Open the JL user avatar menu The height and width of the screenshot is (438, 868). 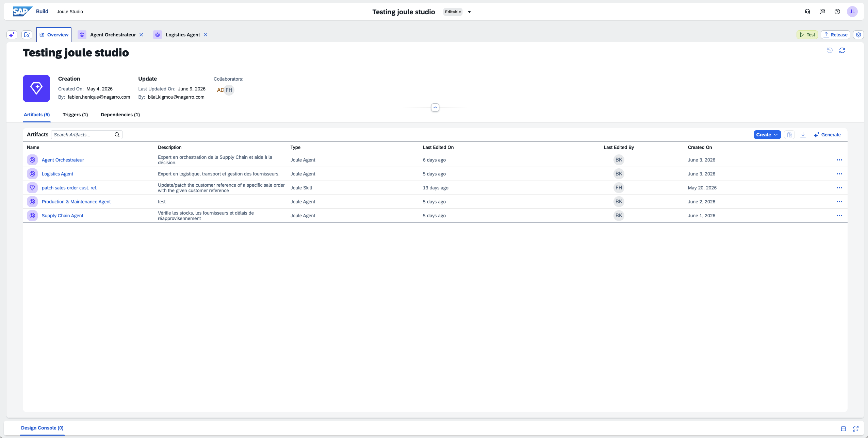point(852,12)
